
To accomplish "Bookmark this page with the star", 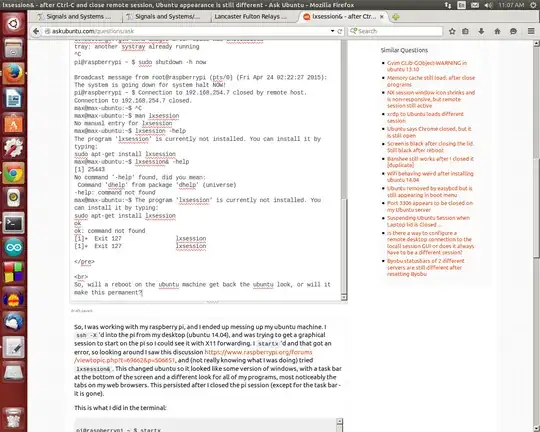I will [452, 31].
